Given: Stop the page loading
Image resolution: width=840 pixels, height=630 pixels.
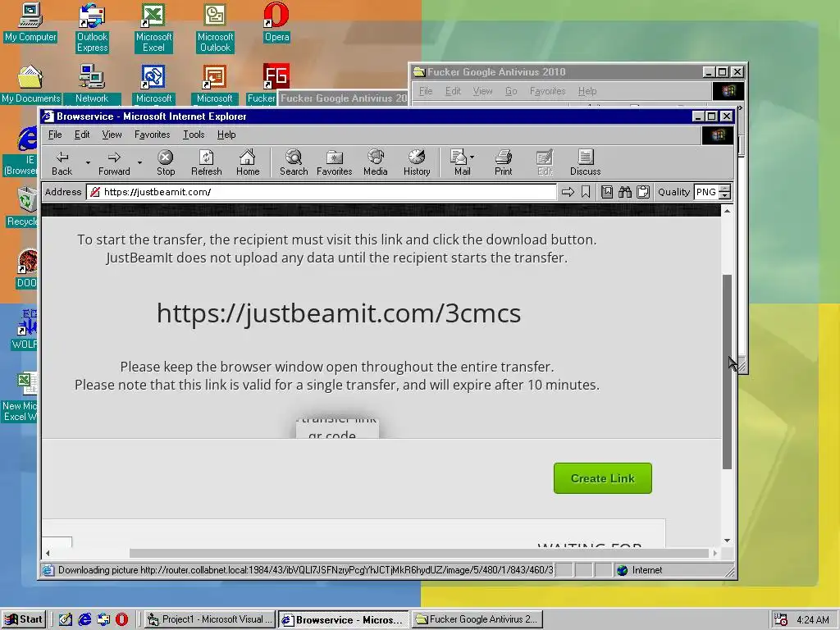Looking at the screenshot, I should point(166,163).
